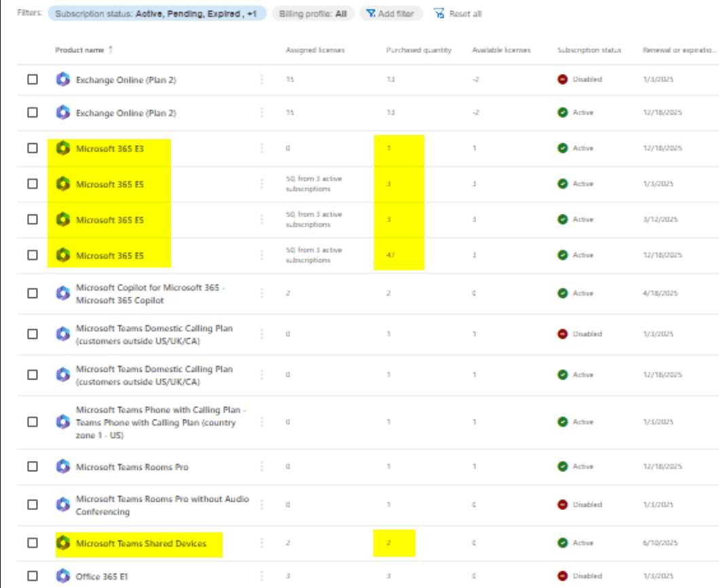The height and width of the screenshot is (588, 719).
Task: Open more actions for Microsoft Teams Shared Devices
Action: (262, 543)
